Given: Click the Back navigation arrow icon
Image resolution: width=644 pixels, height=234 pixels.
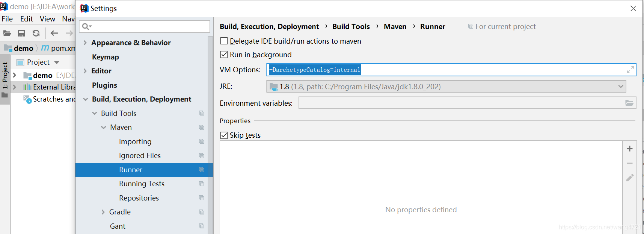Looking at the screenshot, I should pyautogui.click(x=54, y=33).
